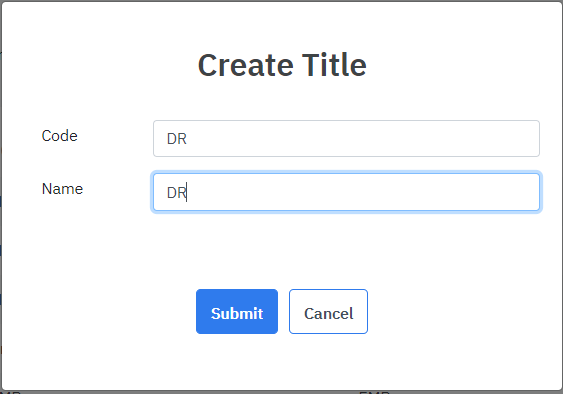The width and height of the screenshot is (563, 394).
Task: Click the word Create in heading
Action: (x=245, y=65)
